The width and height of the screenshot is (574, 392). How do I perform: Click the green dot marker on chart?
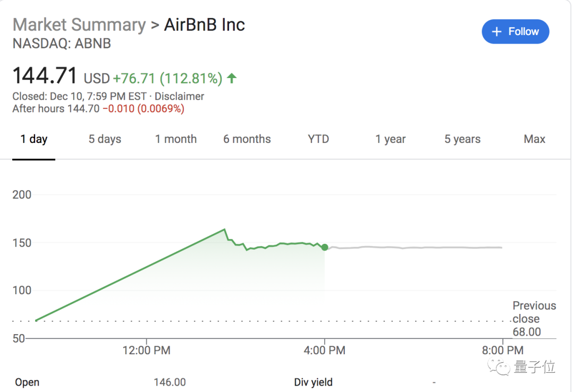(x=325, y=248)
